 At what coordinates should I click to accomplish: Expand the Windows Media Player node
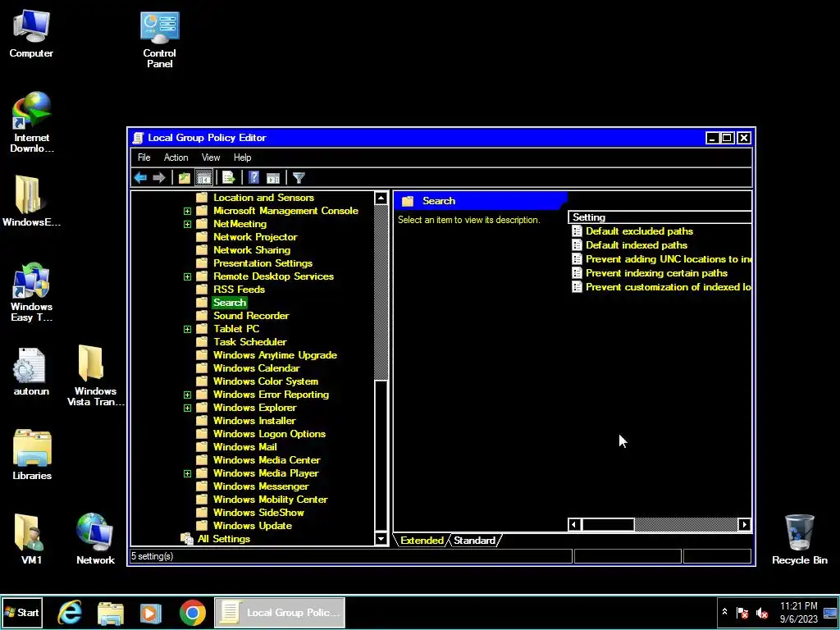tap(187, 473)
